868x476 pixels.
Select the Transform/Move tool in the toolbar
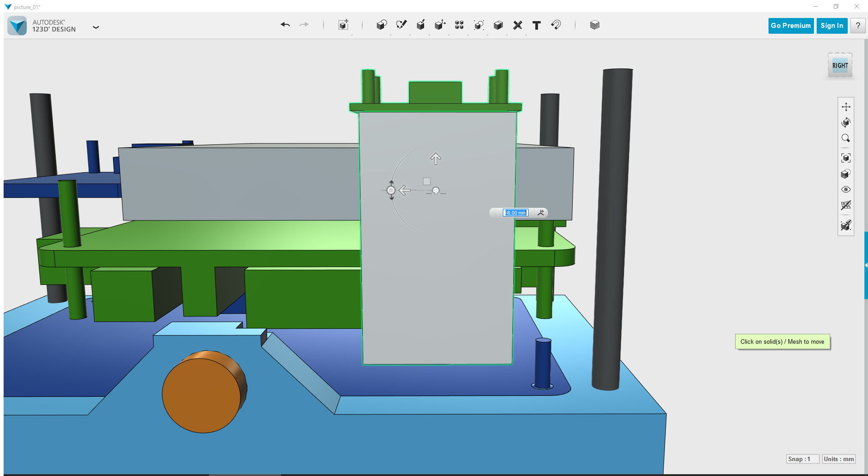pyautogui.click(x=440, y=25)
